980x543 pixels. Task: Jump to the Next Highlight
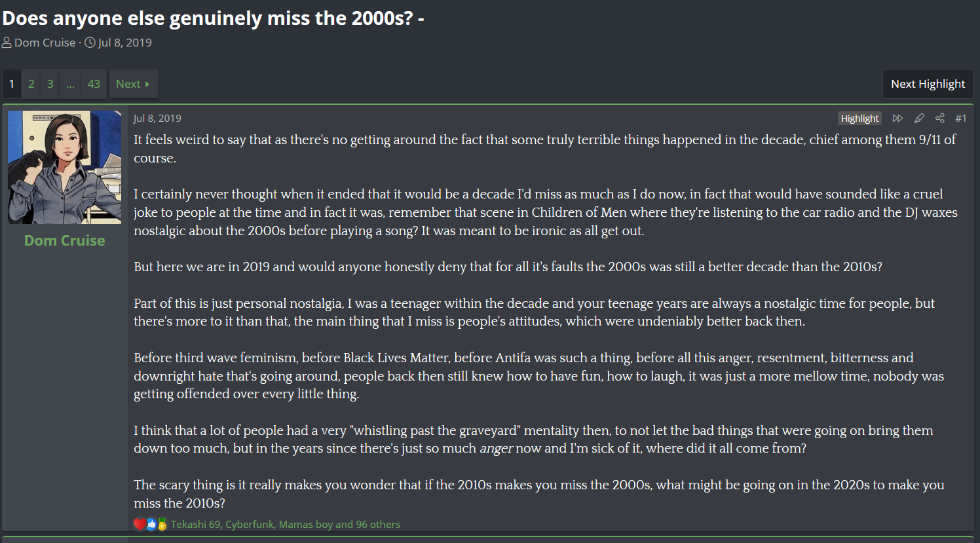click(928, 84)
